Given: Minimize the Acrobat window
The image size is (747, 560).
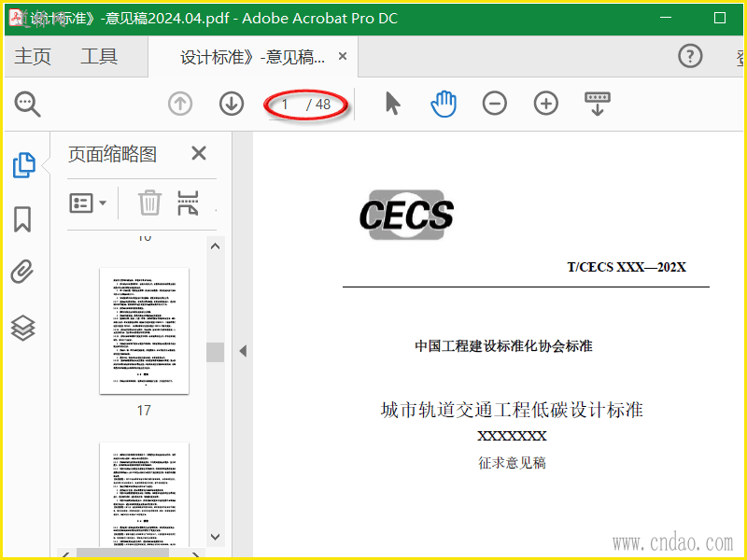Looking at the screenshot, I should [x=666, y=18].
